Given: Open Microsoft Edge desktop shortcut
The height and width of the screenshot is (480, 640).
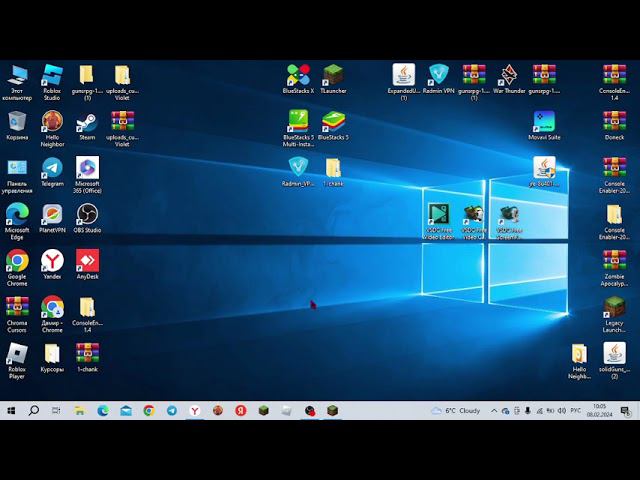Looking at the screenshot, I should point(17,221).
